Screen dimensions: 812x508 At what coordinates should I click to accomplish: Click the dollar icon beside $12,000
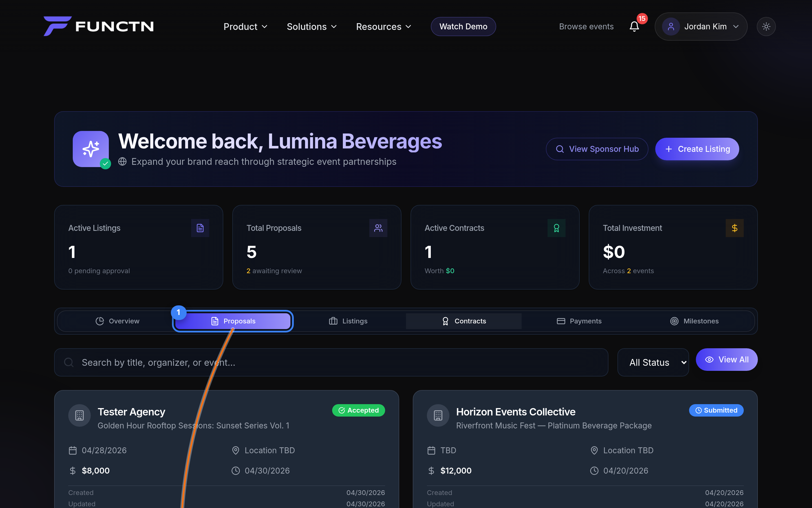[x=431, y=471]
